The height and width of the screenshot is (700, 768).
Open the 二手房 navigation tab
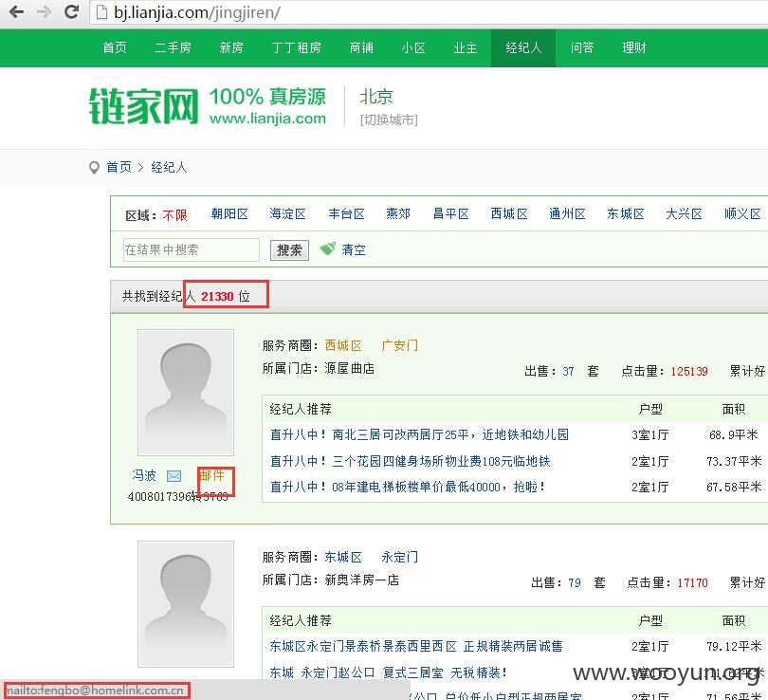[173, 47]
